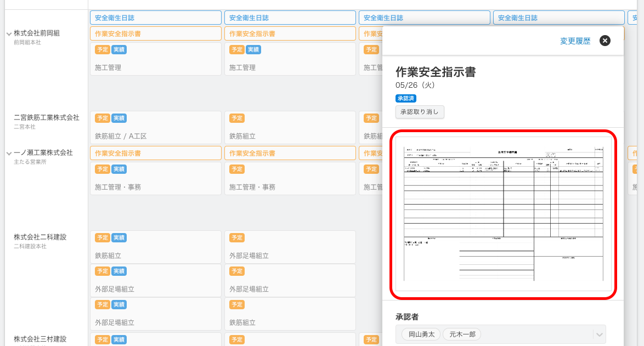Screen dimensions: 644x346
Task: Click 実績 badge on 鉄筋組立 / A工区 card
Action: [119, 118]
